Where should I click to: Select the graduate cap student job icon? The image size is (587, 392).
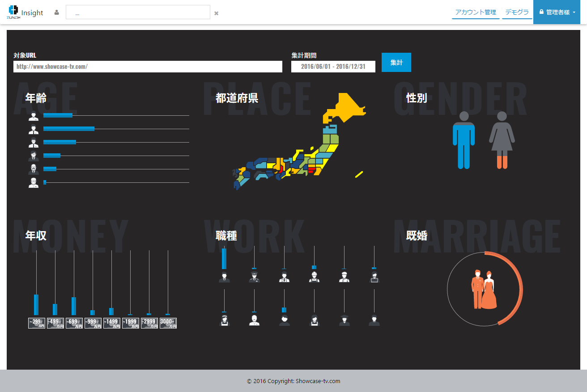tap(344, 320)
